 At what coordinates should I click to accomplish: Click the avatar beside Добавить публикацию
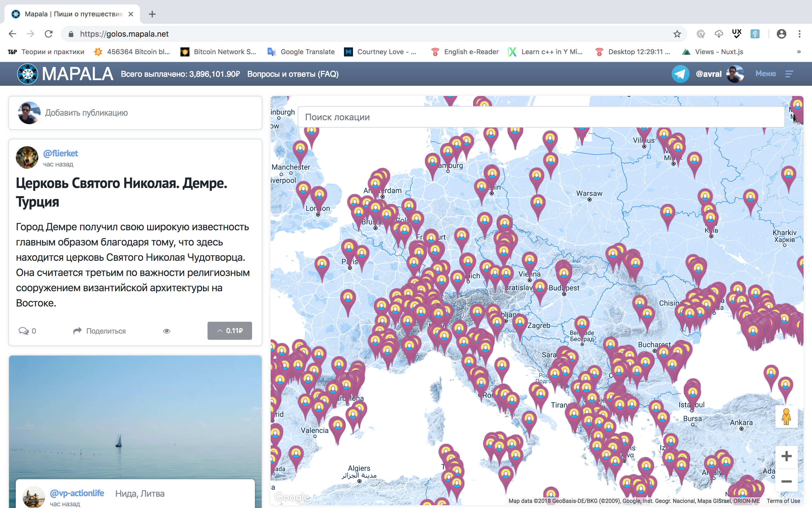pos(29,113)
